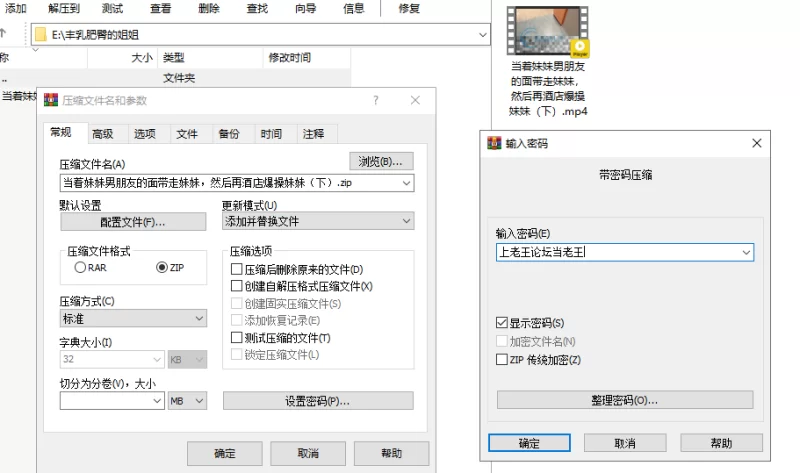Close the 输入密码 dialog

(757, 143)
